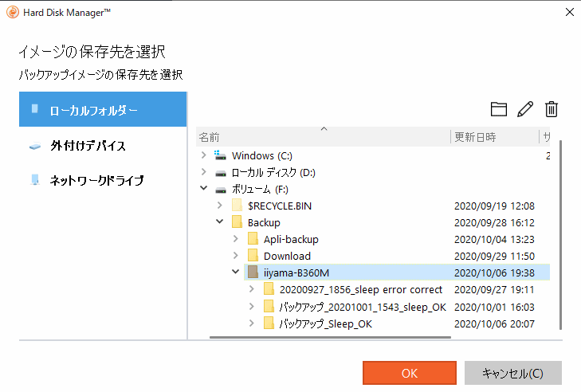Click the Windows (C:) drive icon
Viewport: 581px width, 392px height.
(x=221, y=155)
